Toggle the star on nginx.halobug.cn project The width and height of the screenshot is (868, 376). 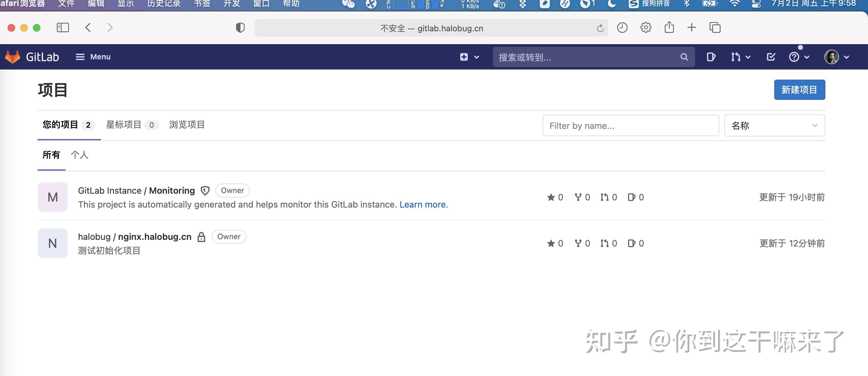point(551,243)
